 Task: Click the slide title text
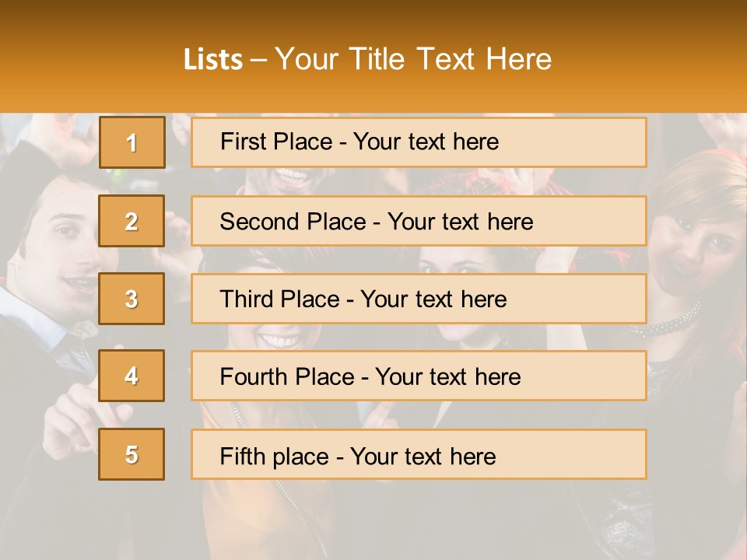pyautogui.click(x=367, y=59)
